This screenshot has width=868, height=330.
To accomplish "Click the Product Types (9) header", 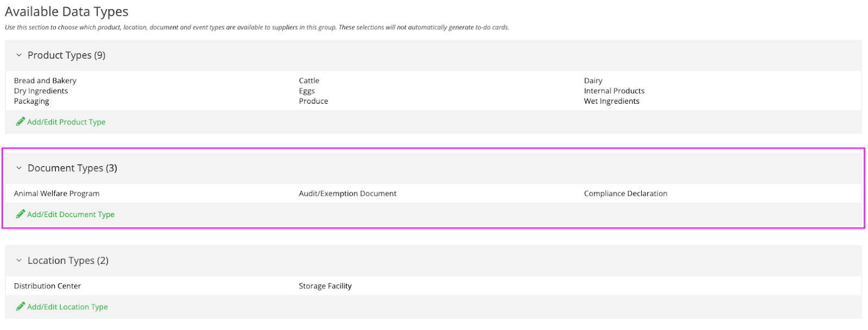I will coord(66,55).
